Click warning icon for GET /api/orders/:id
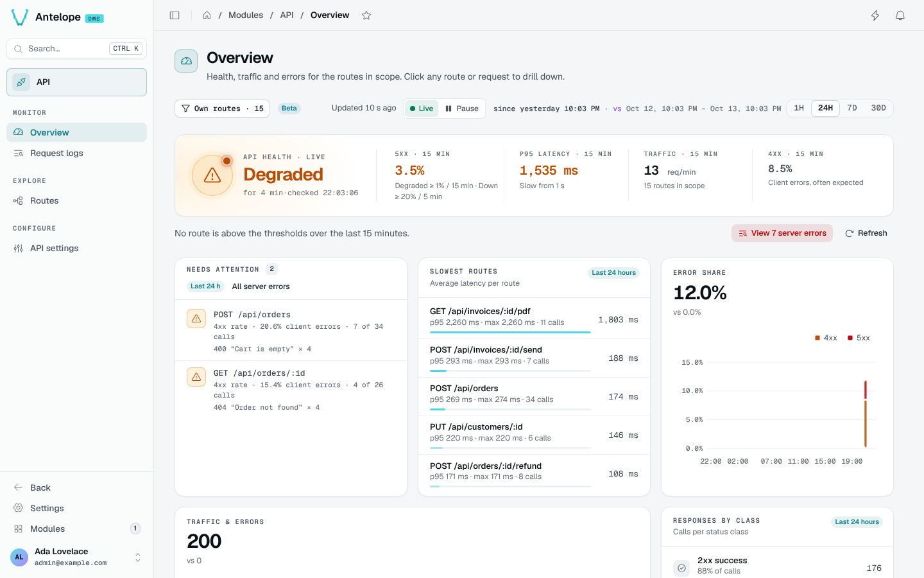 click(196, 377)
